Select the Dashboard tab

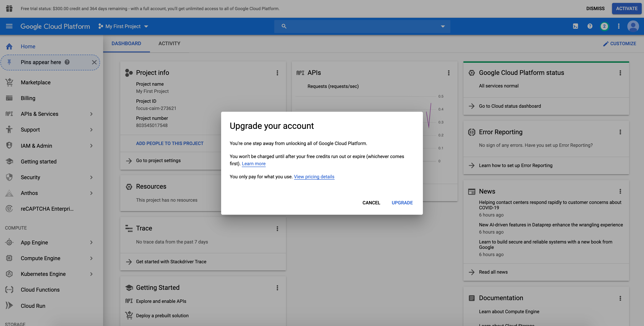(x=126, y=43)
